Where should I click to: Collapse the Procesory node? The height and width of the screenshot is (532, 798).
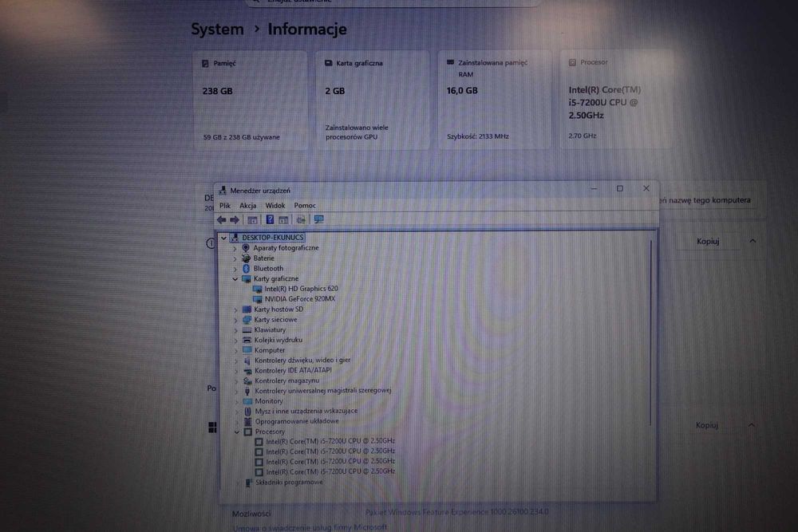[x=237, y=432]
